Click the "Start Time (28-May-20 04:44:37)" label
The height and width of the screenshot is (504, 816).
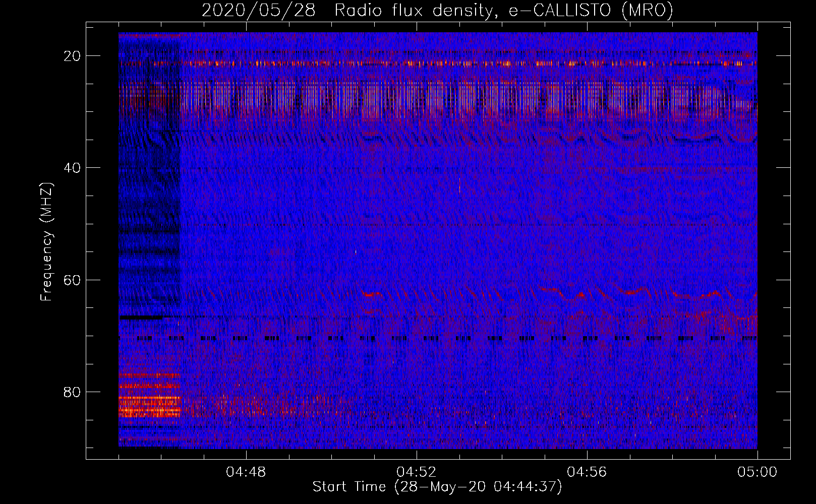437,487
